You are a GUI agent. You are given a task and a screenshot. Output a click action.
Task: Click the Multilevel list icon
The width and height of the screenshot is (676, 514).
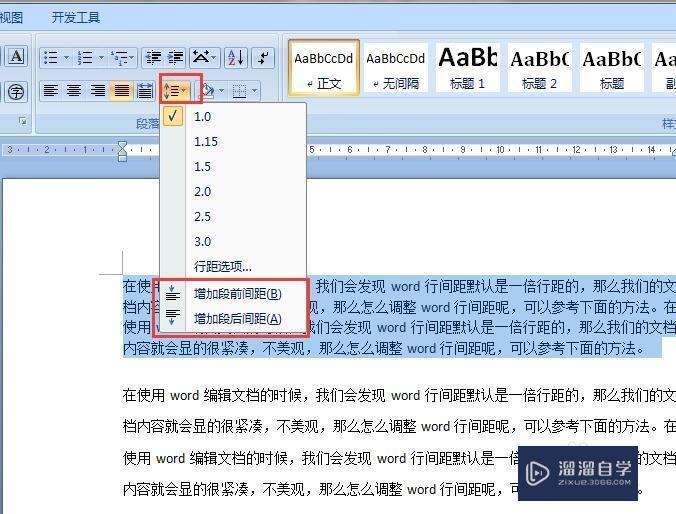tap(119, 57)
